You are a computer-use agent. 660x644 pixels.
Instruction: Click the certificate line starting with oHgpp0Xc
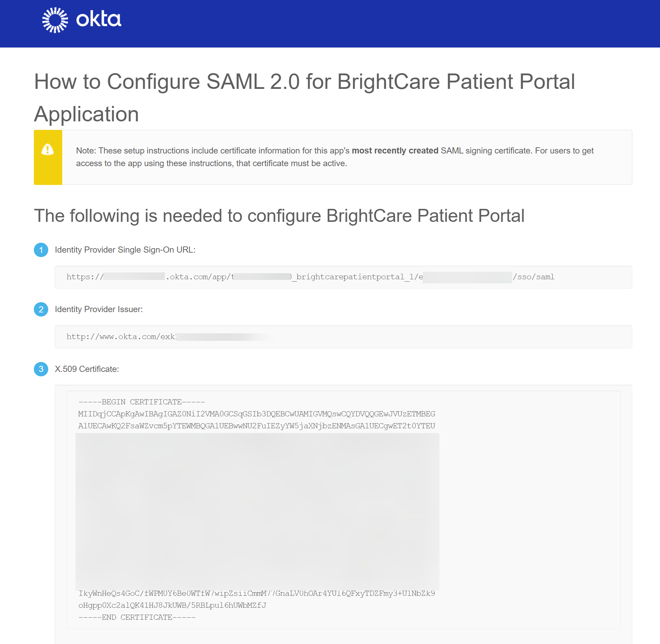tap(172, 605)
